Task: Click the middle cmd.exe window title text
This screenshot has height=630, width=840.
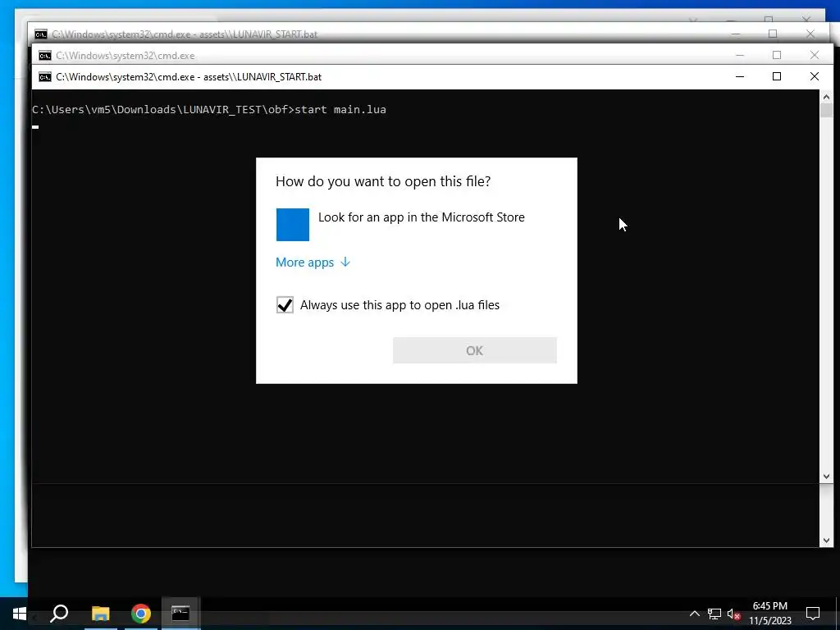Action: click(126, 56)
